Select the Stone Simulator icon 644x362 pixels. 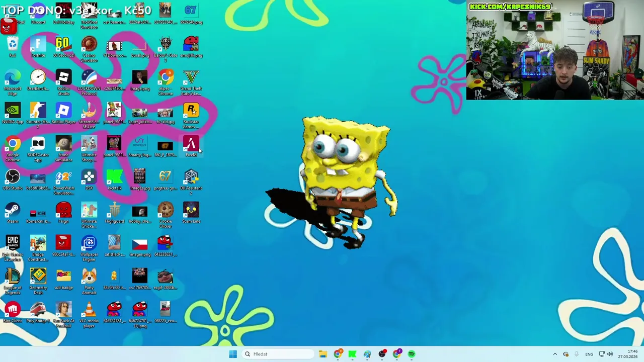click(x=63, y=149)
